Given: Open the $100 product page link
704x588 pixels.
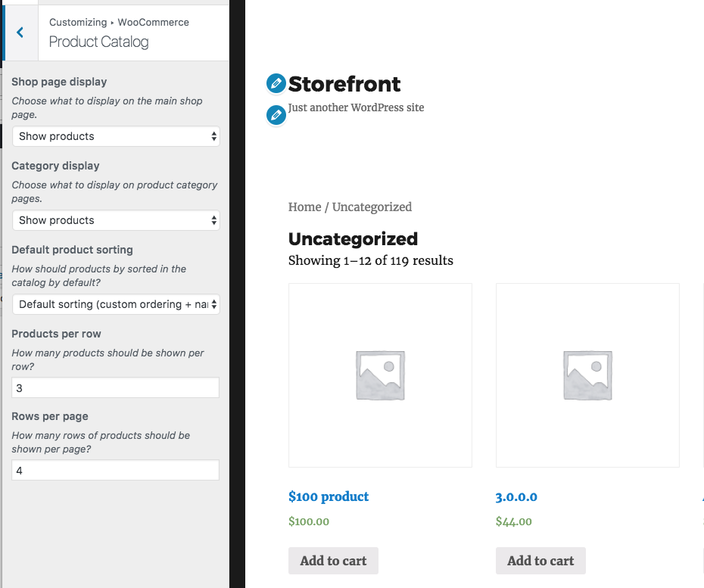Looking at the screenshot, I should click(329, 496).
